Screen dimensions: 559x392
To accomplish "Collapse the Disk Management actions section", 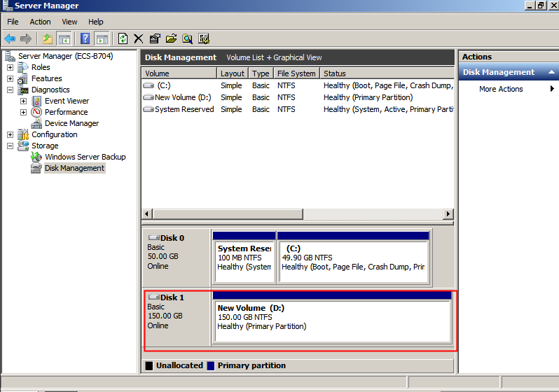I will click(551, 72).
